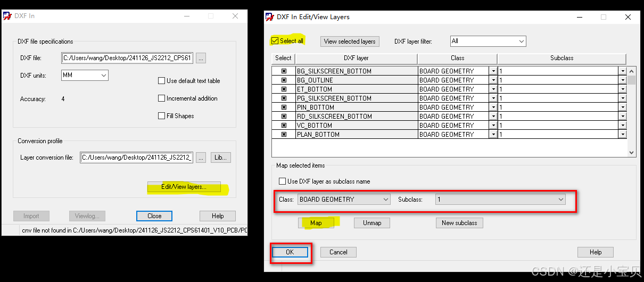
Task: Open Map selected items Class dropdown
Action: (x=344, y=200)
